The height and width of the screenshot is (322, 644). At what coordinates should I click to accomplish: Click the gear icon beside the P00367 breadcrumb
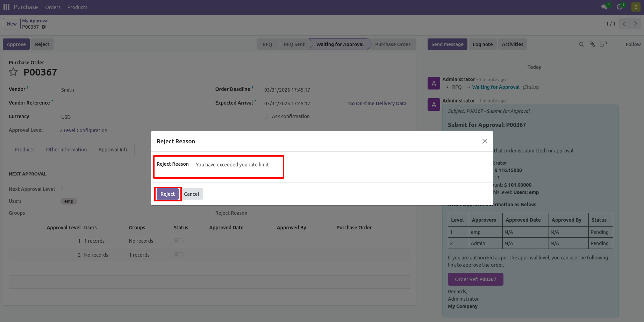pyautogui.click(x=43, y=27)
